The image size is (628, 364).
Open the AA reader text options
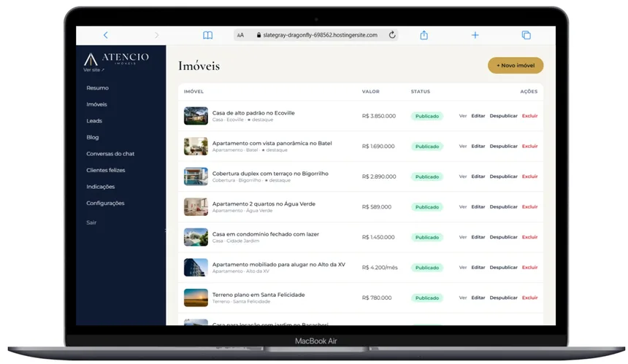(240, 35)
